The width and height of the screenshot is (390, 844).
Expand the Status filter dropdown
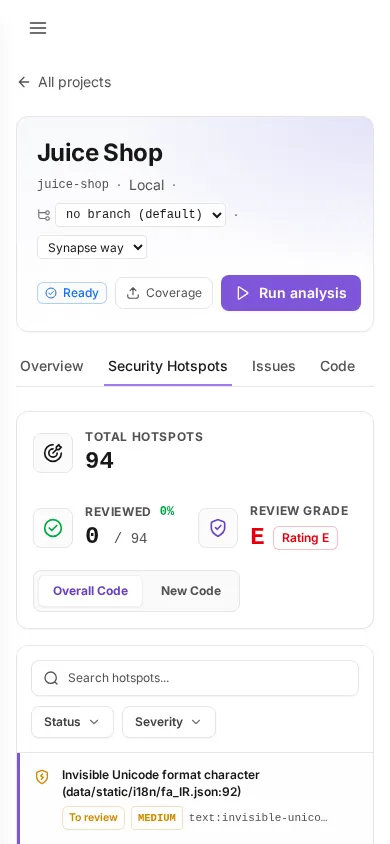73,722
